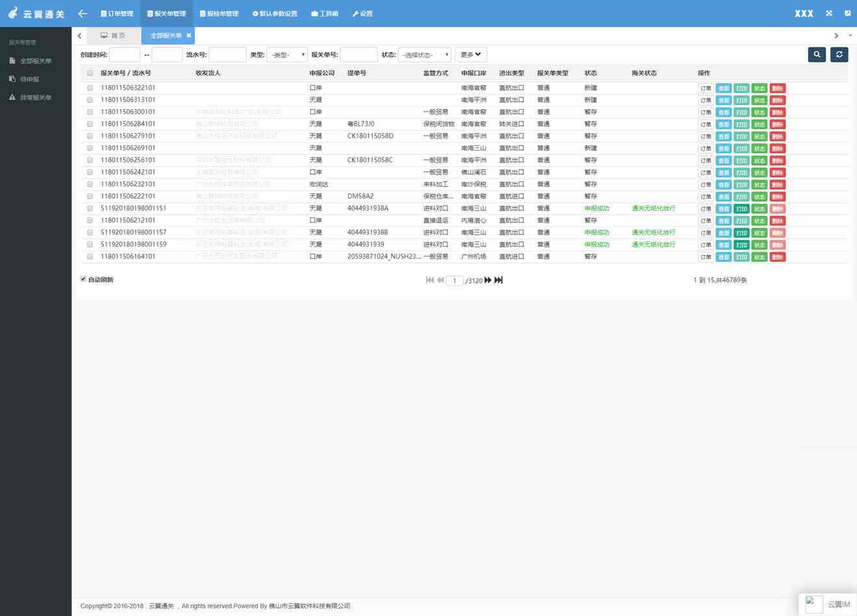The image size is (857, 616).
Task: Click the dark blue search magnifier button
Action: [817, 55]
